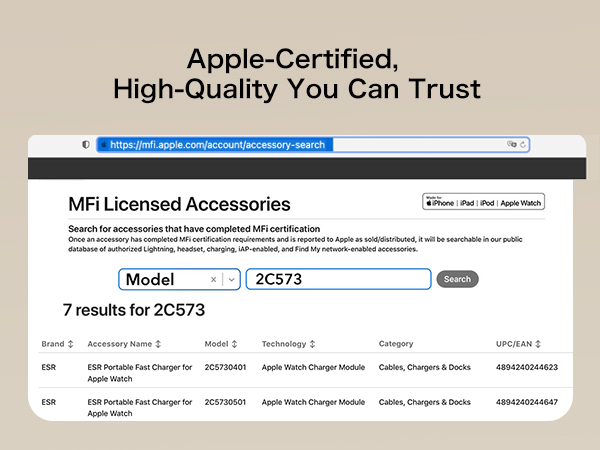Click the privacy shield icon in toolbar

(86, 145)
